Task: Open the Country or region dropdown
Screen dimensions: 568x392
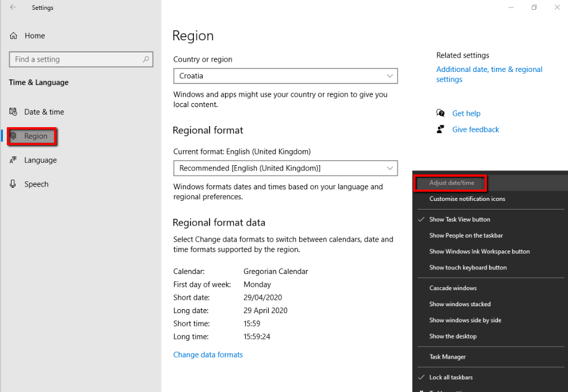Action: pyautogui.click(x=285, y=76)
